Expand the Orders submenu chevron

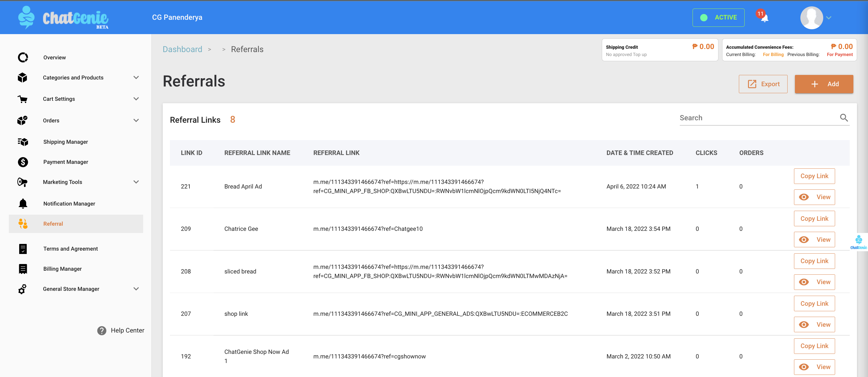pos(136,121)
